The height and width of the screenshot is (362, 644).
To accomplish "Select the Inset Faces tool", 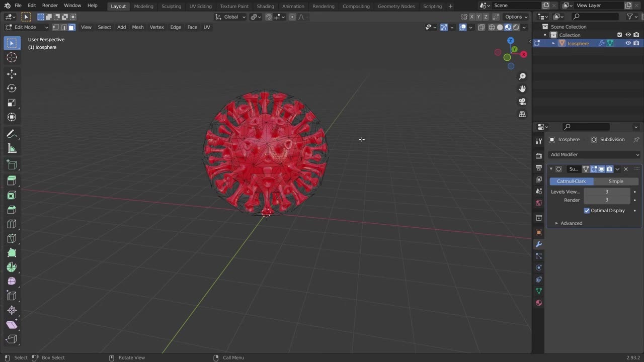I will click(x=12, y=195).
